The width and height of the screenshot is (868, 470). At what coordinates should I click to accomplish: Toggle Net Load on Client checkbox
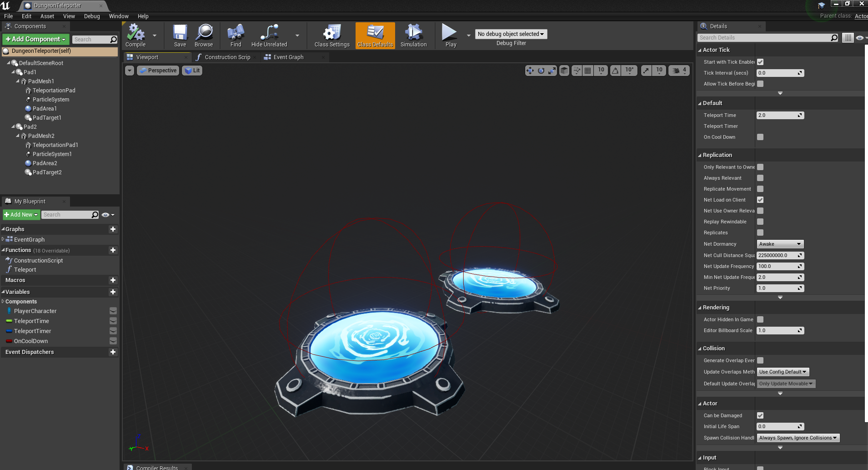[760, 200]
